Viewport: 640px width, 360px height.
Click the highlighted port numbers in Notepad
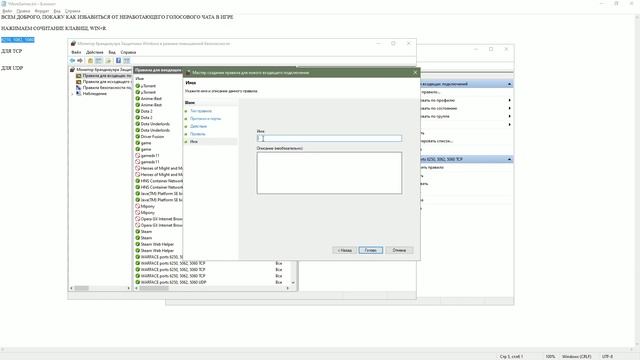pyautogui.click(x=18, y=40)
